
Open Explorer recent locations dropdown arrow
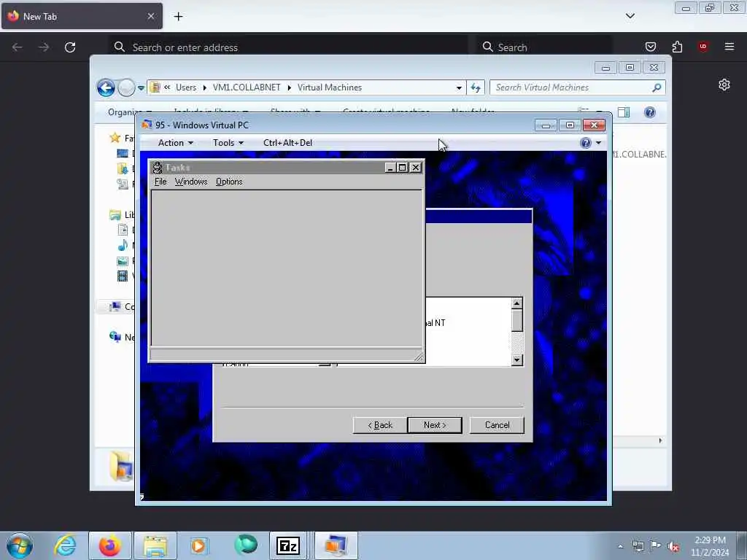[x=141, y=87]
